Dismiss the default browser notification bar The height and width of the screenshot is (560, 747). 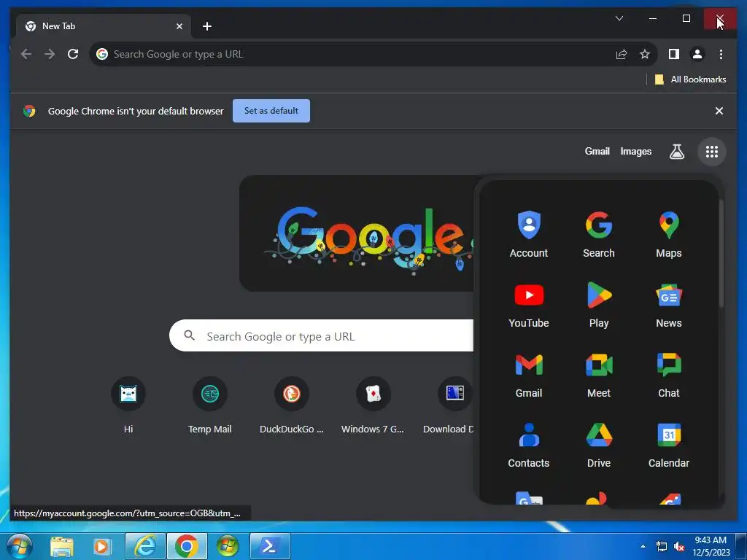click(x=719, y=111)
